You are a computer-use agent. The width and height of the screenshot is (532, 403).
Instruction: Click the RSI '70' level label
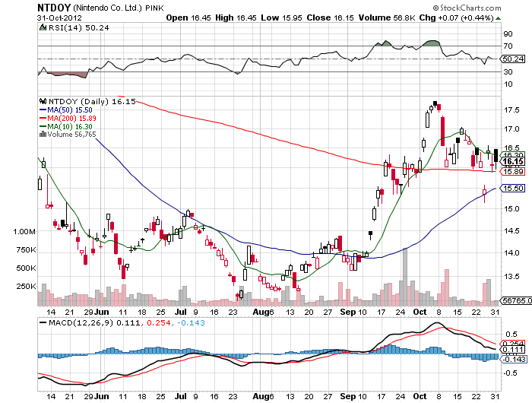[x=508, y=46]
